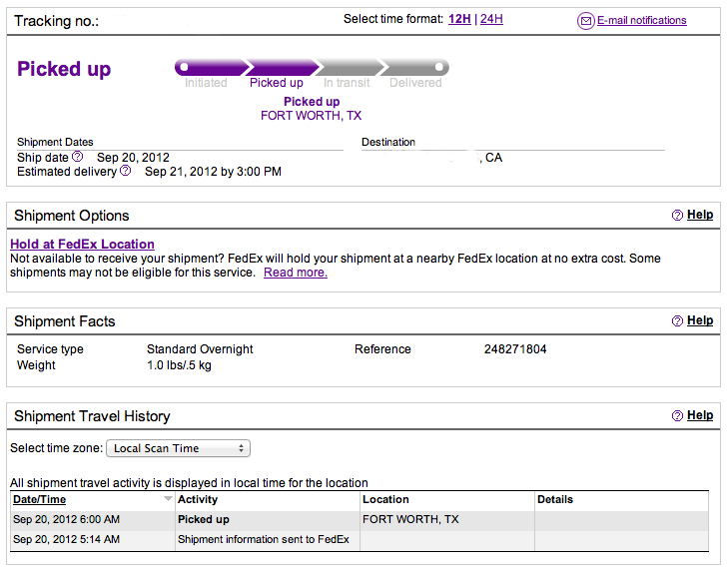This screenshot has width=728, height=573.
Task: Open the Shipment Options Help link
Action: pyautogui.click(x=700, y=215)
